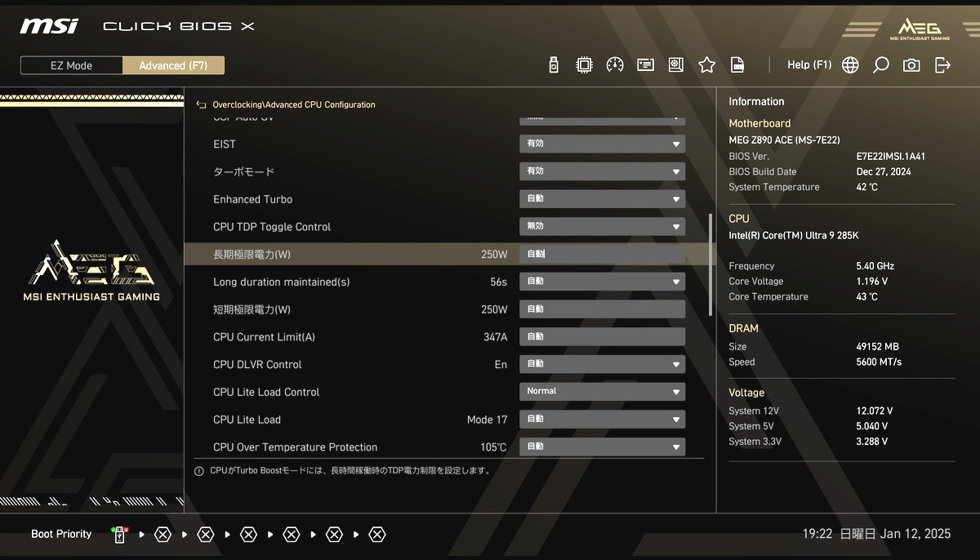
Task: Click System 12V voltage 12.072 V
Action: pyautogui.click(x=874, y=411)
